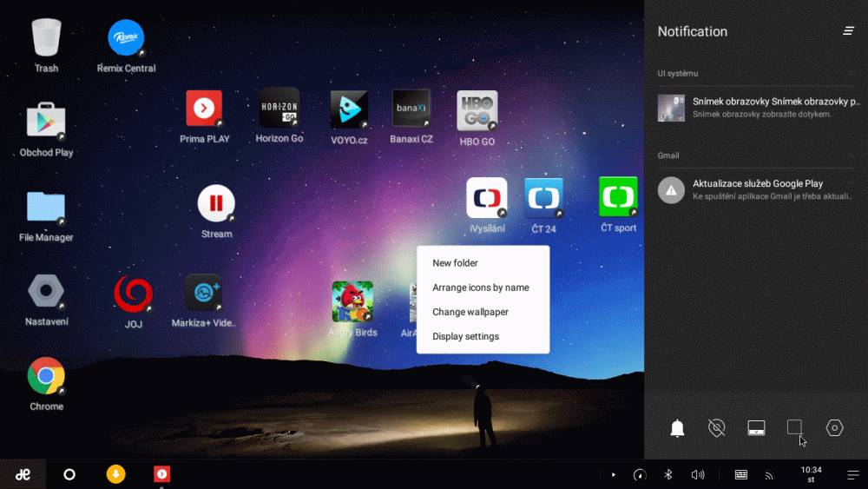
Task: Open the Trash icon on the desktop
Action: [x=47, y=37]
